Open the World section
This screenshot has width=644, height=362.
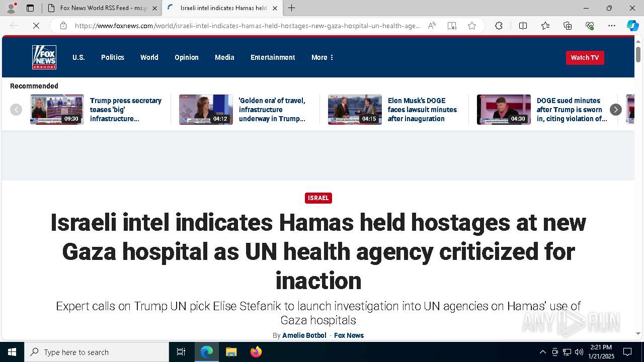click(x=149, y=57)
